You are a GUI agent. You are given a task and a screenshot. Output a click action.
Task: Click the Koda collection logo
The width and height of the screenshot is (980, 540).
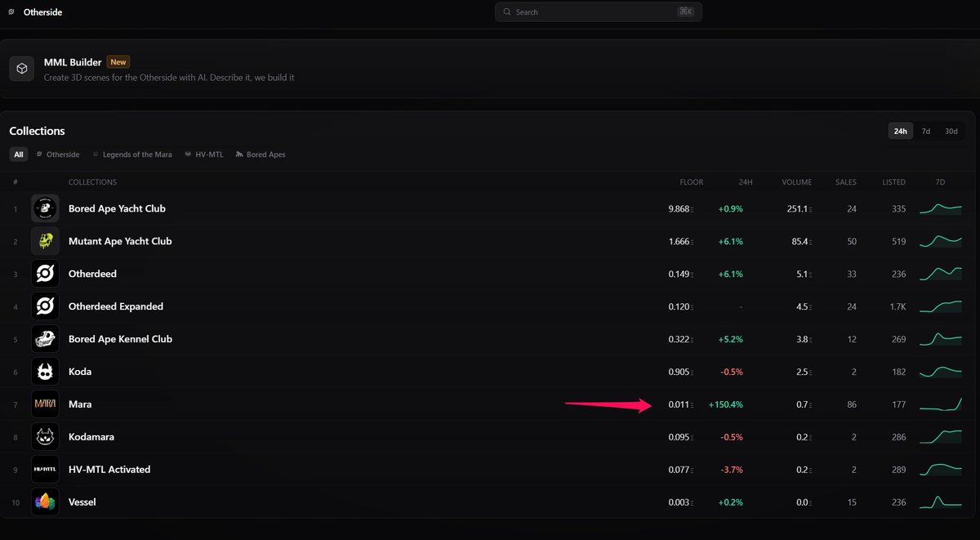tap(45, 372)
